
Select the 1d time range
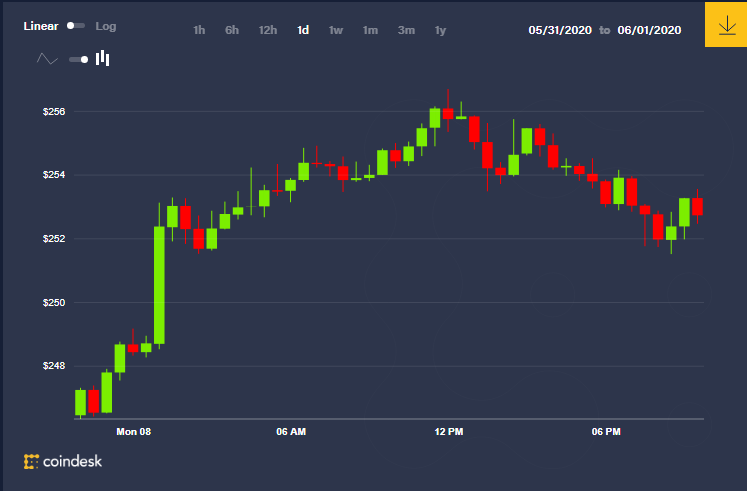coord(303,30)
